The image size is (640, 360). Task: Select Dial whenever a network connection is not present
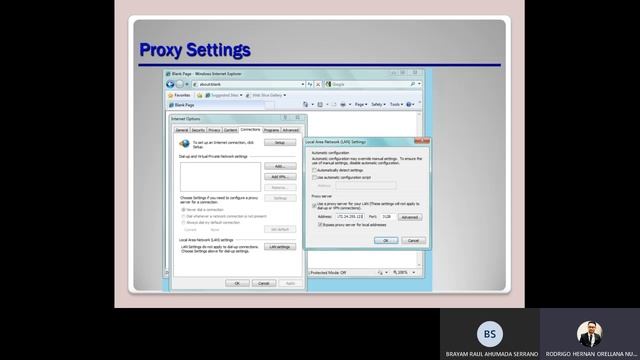(x=183, y=216)
